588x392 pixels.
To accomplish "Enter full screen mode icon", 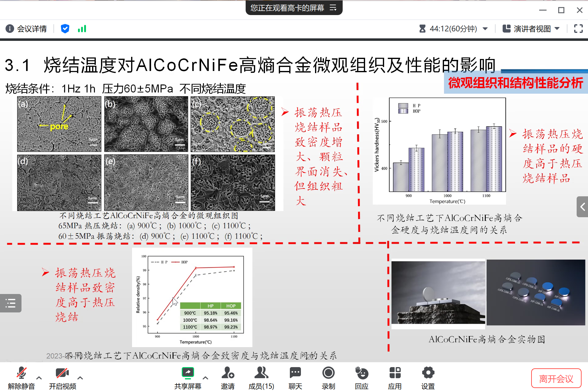I will coord(578,29).
